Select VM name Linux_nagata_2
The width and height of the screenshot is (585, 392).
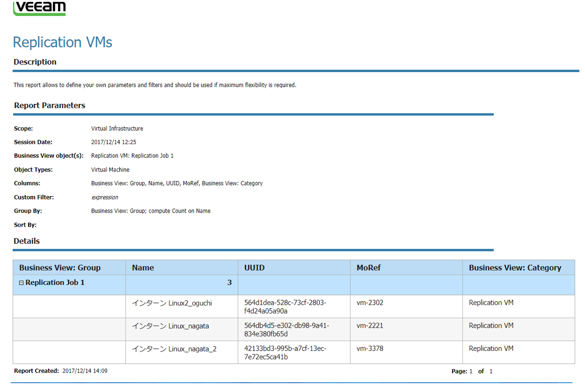click(174, 349)
